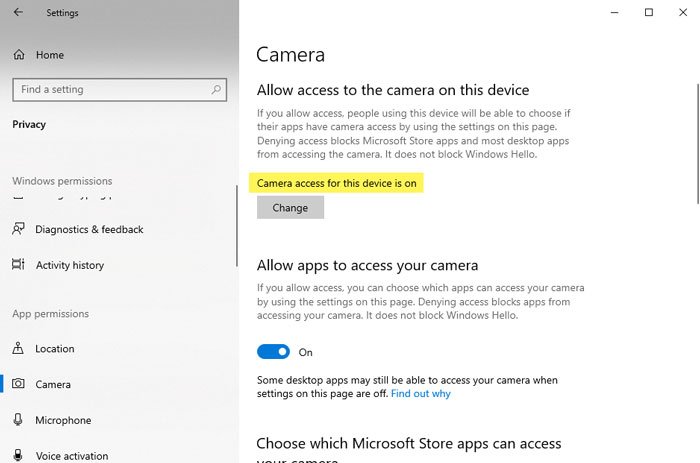Click the Home icon in sidebar
700x463 pixels.
(18, 55)
